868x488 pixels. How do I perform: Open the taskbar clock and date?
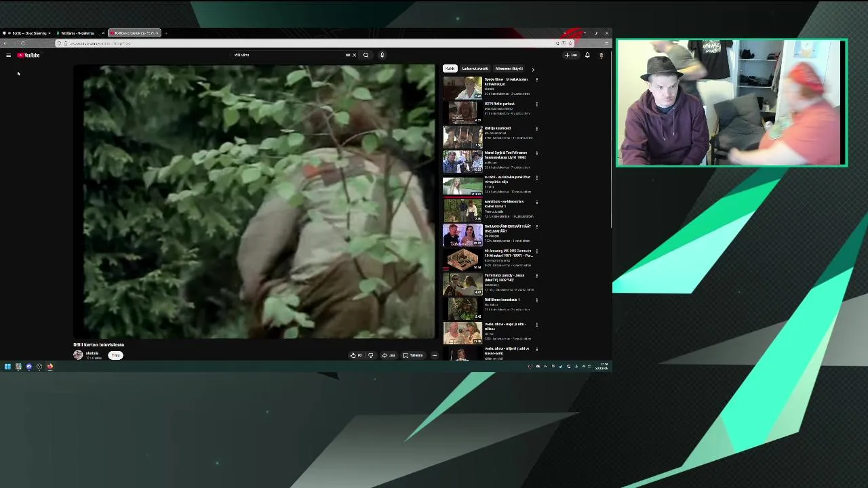tap(601, 367)
